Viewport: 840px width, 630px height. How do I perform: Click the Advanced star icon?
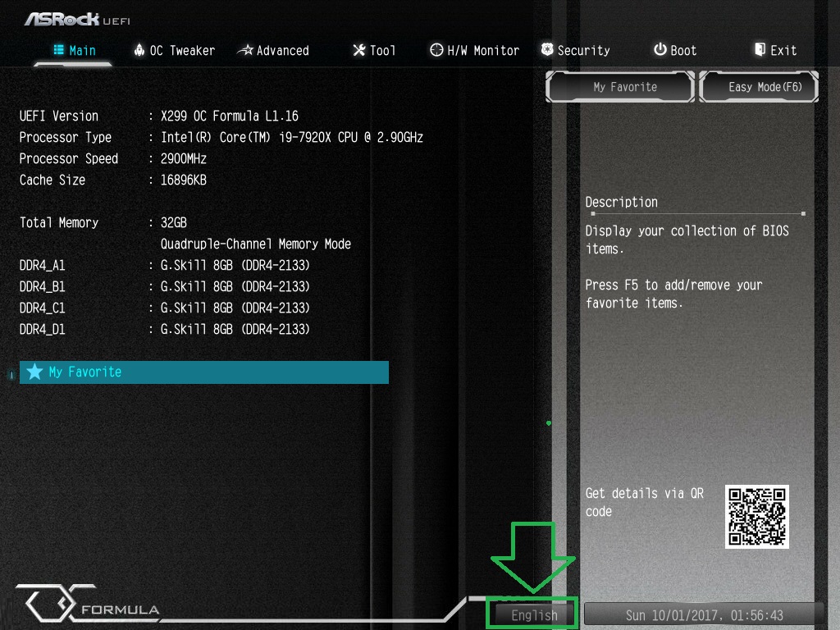(245, 50)
